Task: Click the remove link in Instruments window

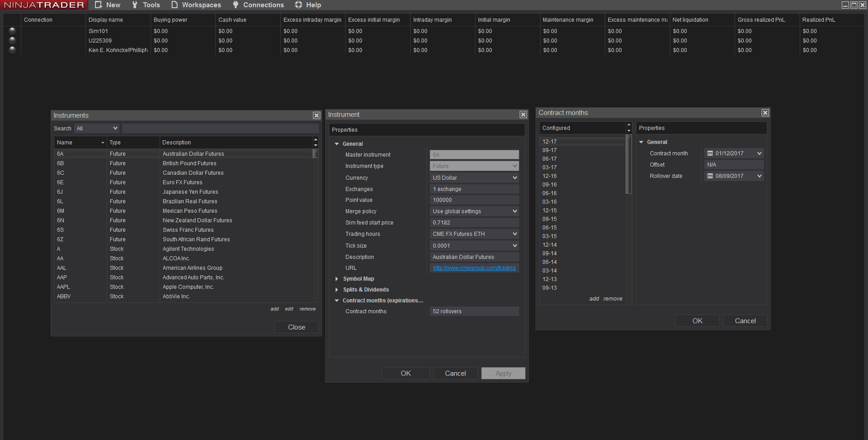Action: (x=308, y=309)
